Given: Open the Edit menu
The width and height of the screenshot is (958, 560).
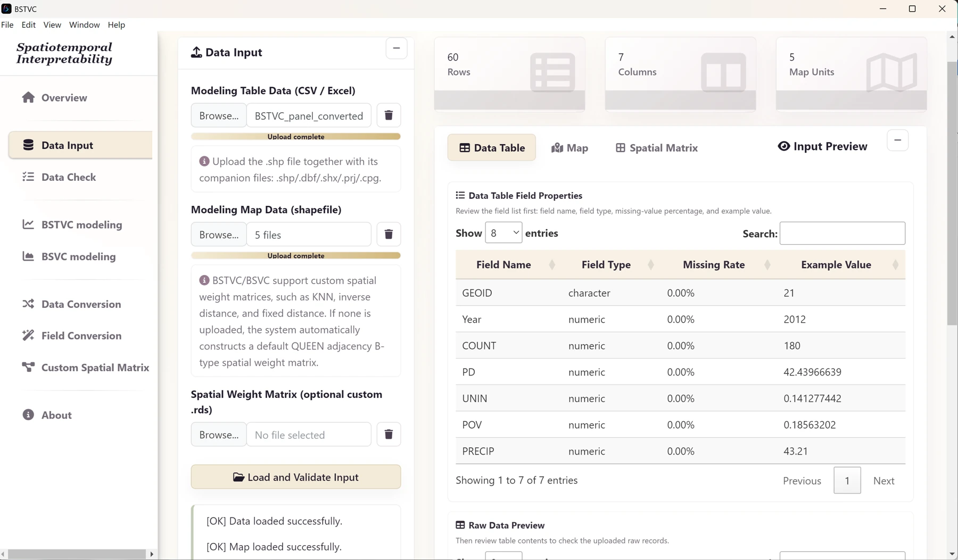Looking at the screenshot, I should [29, 25].
